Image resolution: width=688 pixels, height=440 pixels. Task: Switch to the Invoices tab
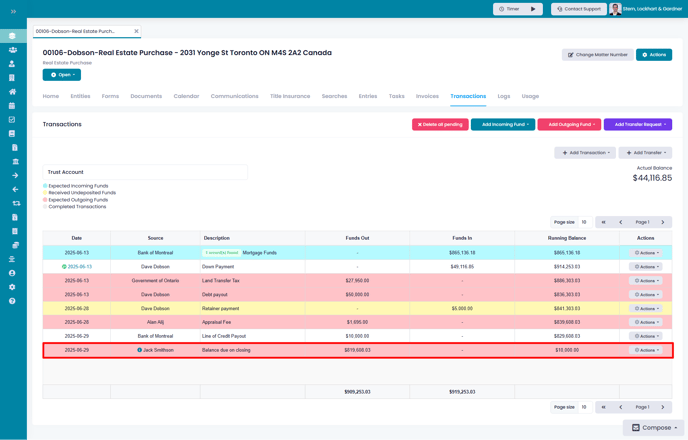tap(427, 96)
